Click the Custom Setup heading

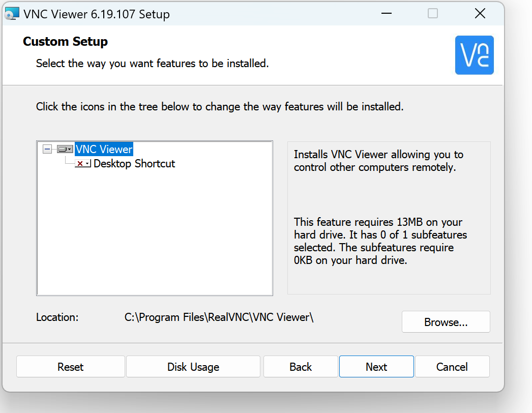click(x=65, y=41)
